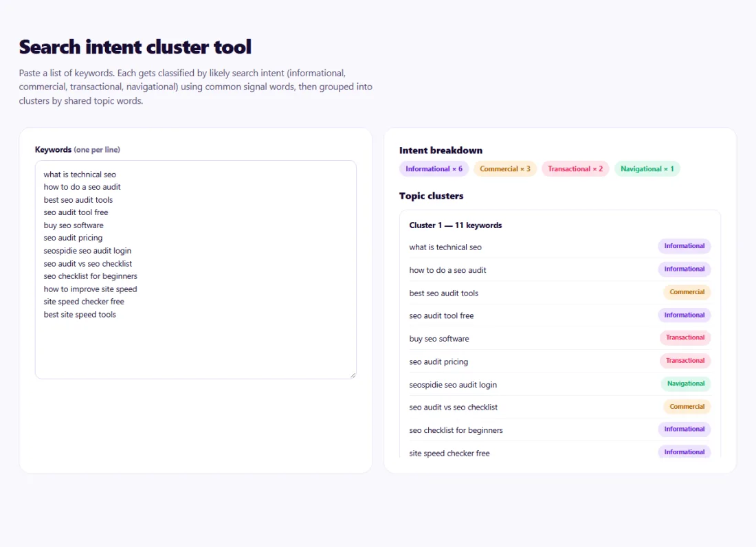756x547 pixels.
Task: Grab the textarea resize handle corner
Action: (x=353, y=375)
